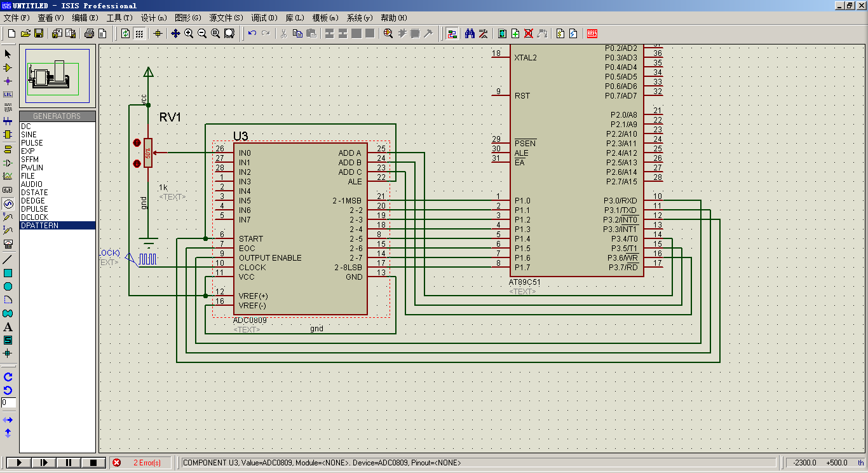Select the 2D box drawing tool
The width and height of the screenshot is (868, 473).
[x=8, y=273]
